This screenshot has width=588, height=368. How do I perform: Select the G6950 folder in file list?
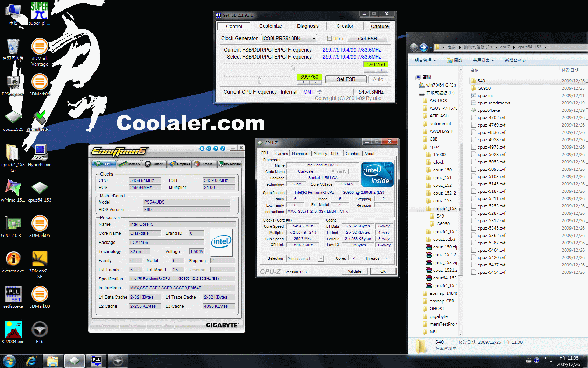[484, 88]
